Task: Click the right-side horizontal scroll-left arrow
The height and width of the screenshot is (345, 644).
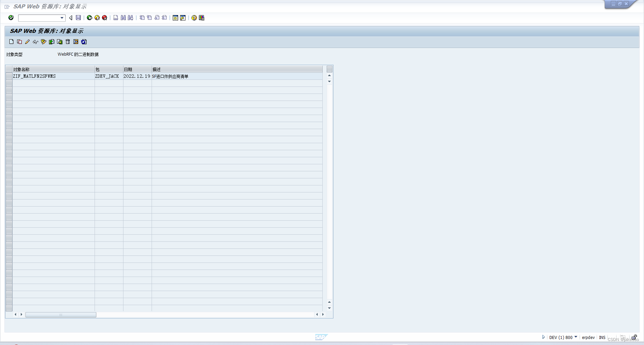Action: (x=317, y=314)
